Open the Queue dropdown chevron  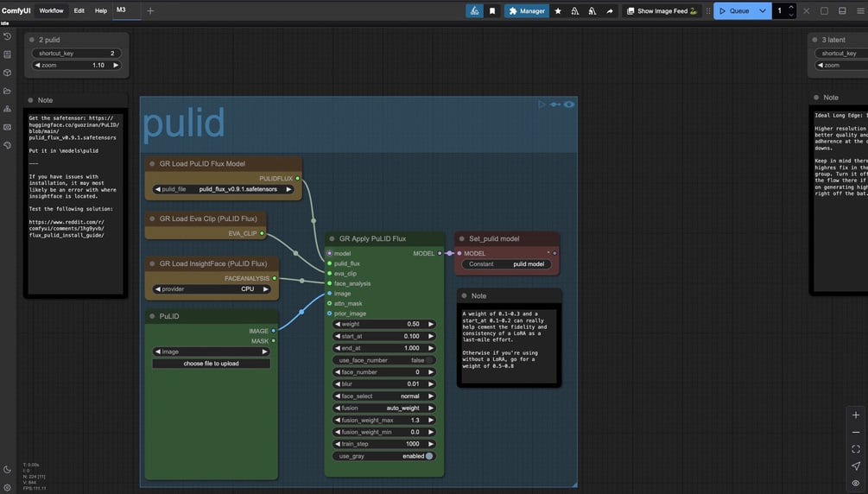click(763, 10)
